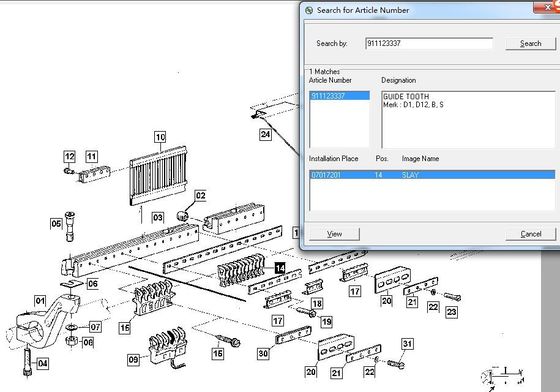
Task: Click position label 02 round plug
Action: click(200, 196)
